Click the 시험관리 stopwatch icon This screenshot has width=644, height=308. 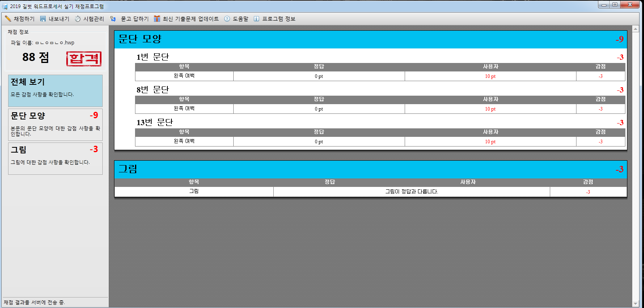78,19
